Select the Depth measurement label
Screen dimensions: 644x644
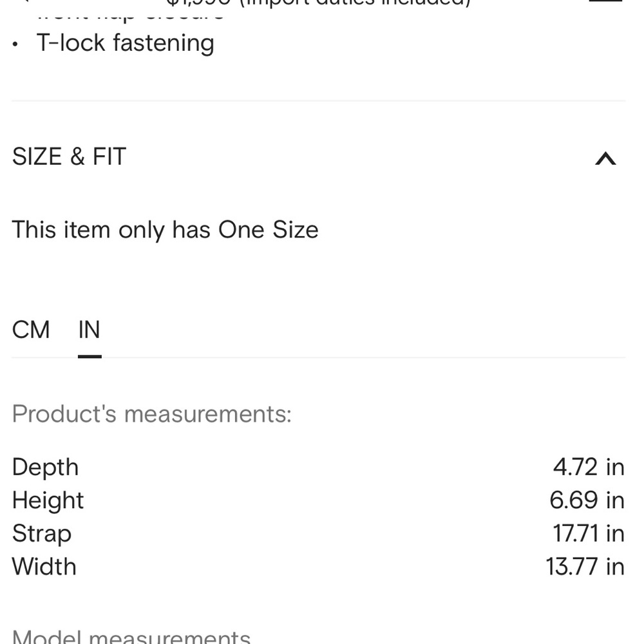[x=45, y=468]
